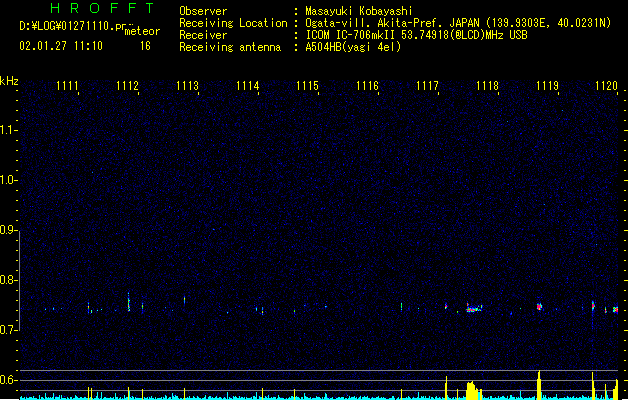The image size is (629, 400).
Task: Click the 0.9 kHz axis label
Action: 8,230
